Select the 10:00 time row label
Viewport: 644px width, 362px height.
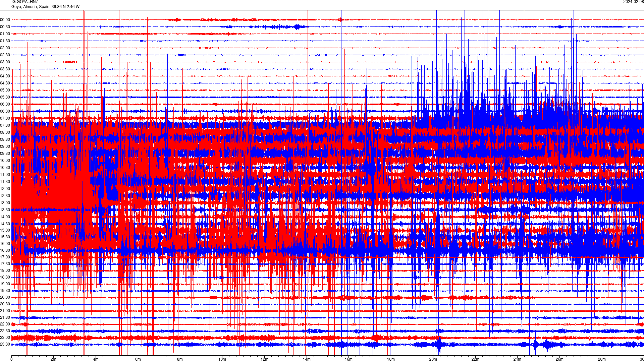5,161
